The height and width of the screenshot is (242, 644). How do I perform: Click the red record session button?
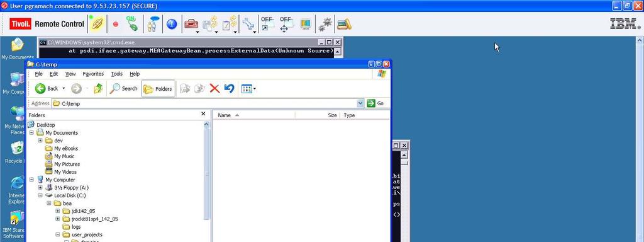pos(116,25)
